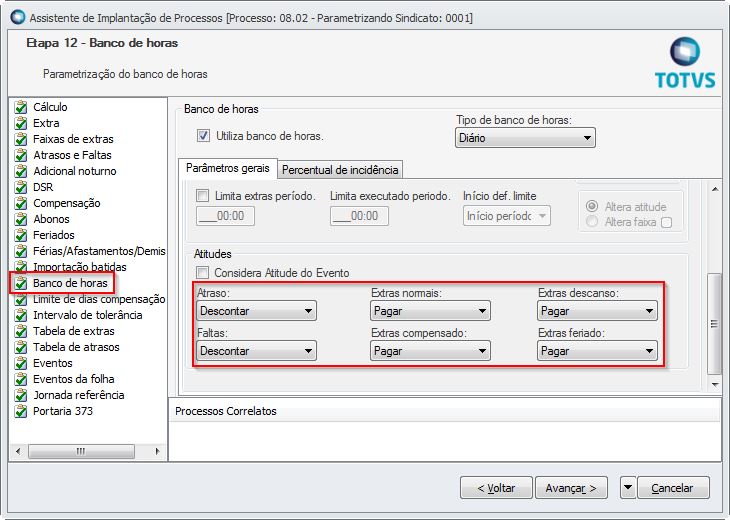Image resolution: width=730 pixels, height=520 pixels.
Task: Open the Extras descanso dropdown
Action: coord(597,311)
